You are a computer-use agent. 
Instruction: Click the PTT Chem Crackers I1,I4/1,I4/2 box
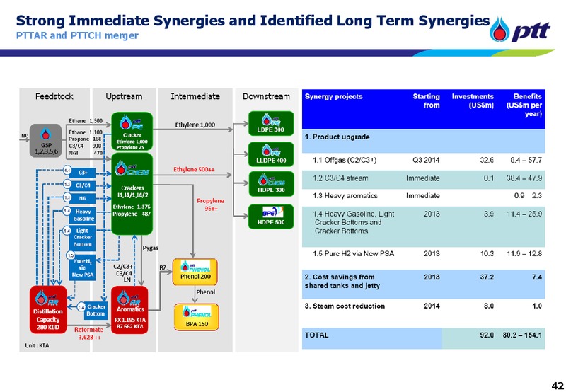(x=132, y=194)
